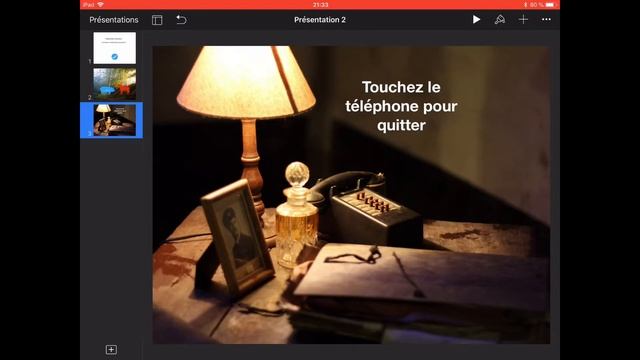Viewport: 640px width, 360px height.
Task: Play the slideshow
Action: [x=476, y=19]
